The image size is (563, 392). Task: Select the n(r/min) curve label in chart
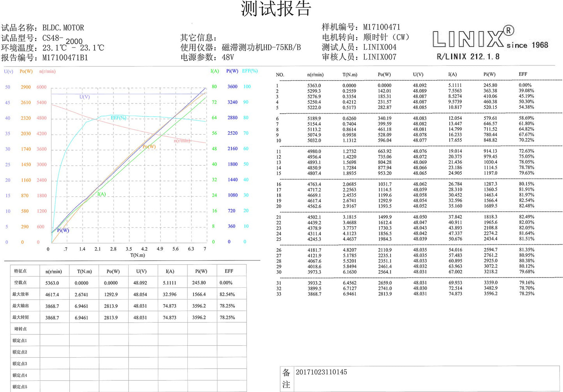182,141
